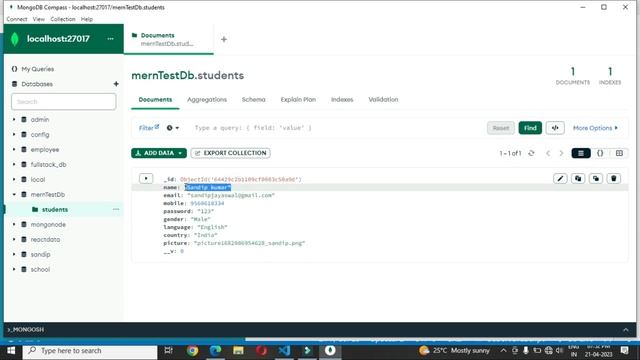Switch to list view of documents
The height and width of the screenshot is (360, 640).
(581, 153)
